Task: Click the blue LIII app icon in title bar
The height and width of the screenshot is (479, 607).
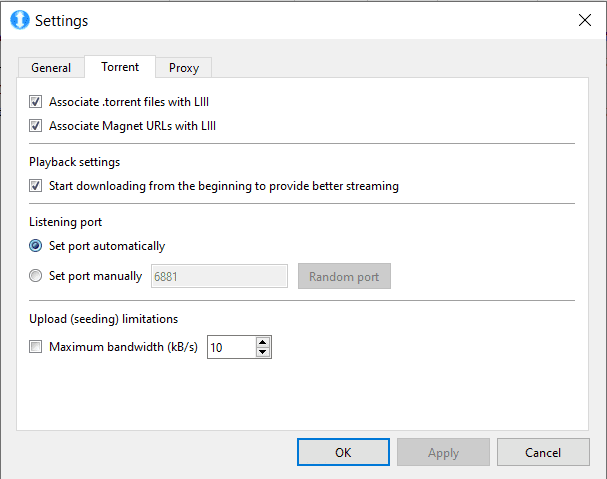Action: [20, 20]
